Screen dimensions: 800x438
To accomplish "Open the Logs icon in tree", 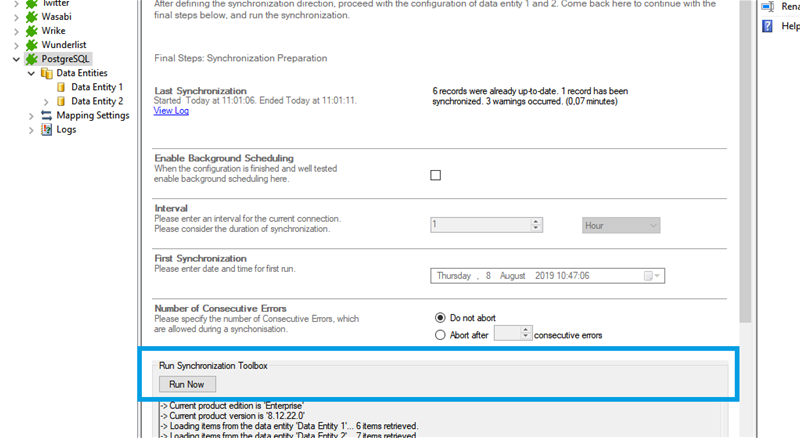I will click(x=46, y=129).
